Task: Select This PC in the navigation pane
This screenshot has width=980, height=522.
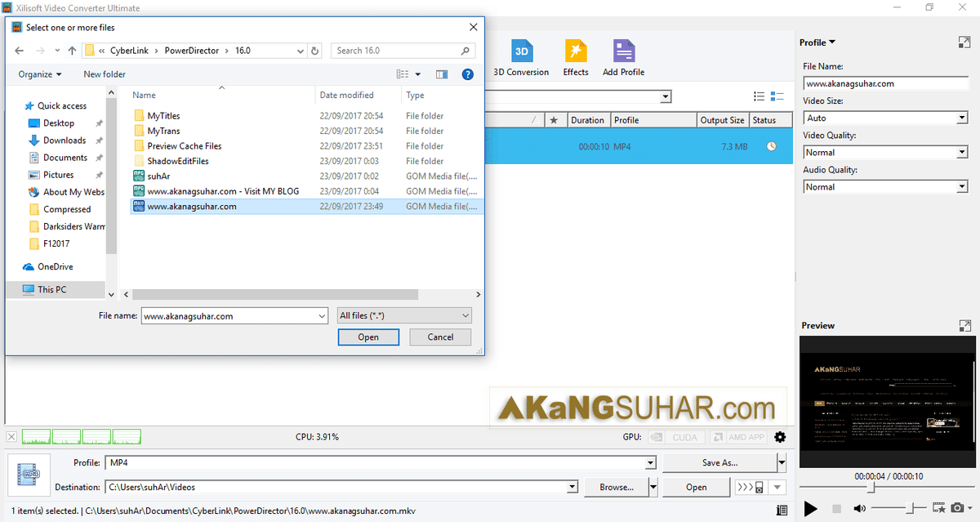Action: tap(51, 289)
